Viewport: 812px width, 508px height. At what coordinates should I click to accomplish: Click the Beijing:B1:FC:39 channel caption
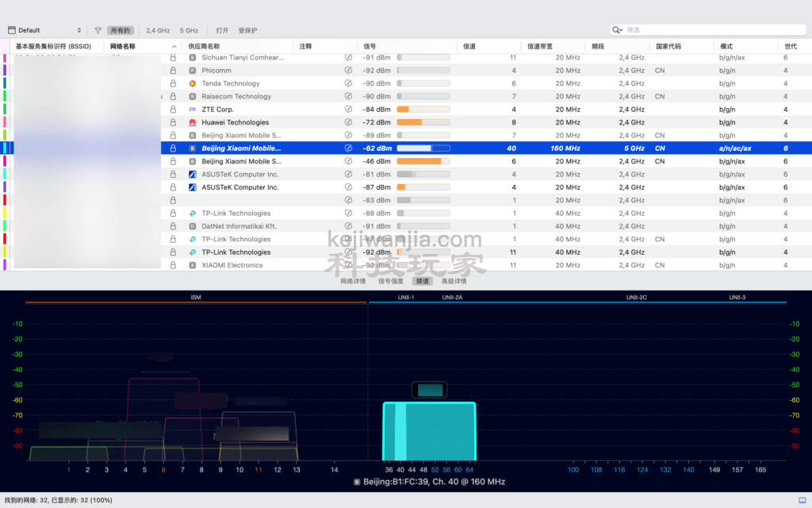coord(429,482)
